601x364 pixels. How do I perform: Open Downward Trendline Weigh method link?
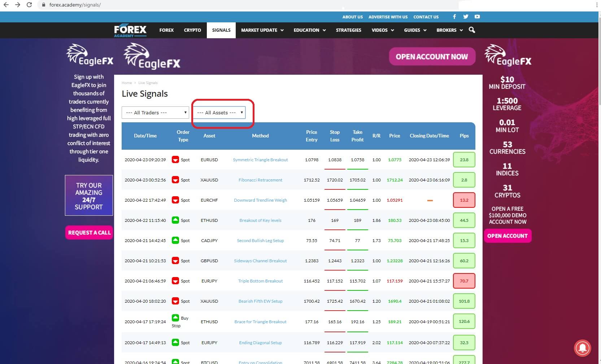[260, 200]
